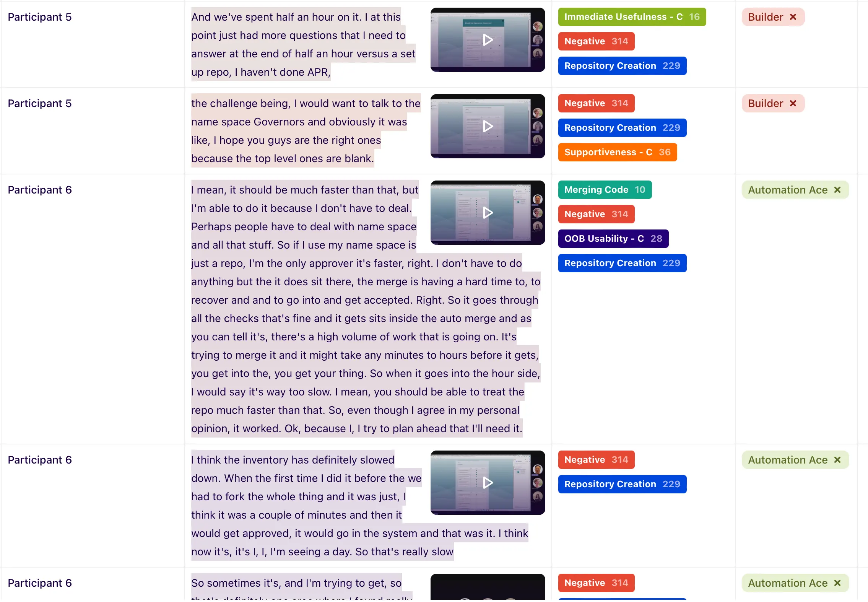Click Negative tag on Participant 5 first row
Image resolution: width=868 pixels, height=602 pixels.
click(594, 41)
